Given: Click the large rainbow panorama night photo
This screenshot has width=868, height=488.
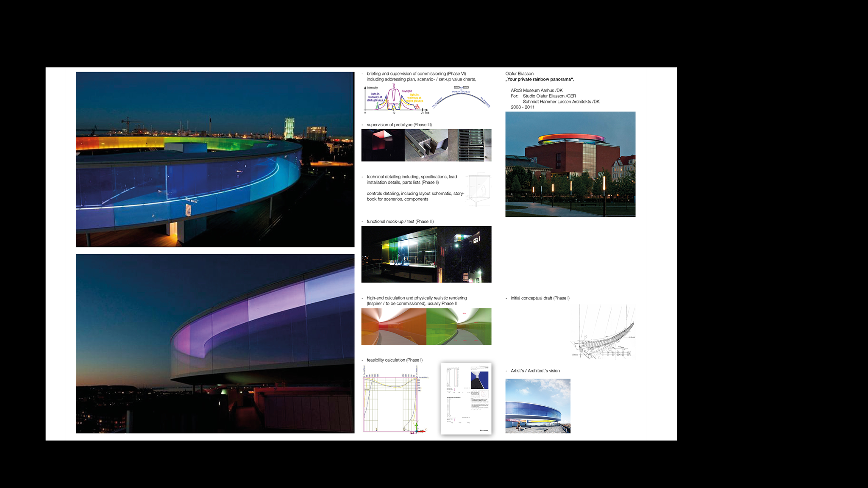Looking at the screenshot, I should tap(215, 159).
